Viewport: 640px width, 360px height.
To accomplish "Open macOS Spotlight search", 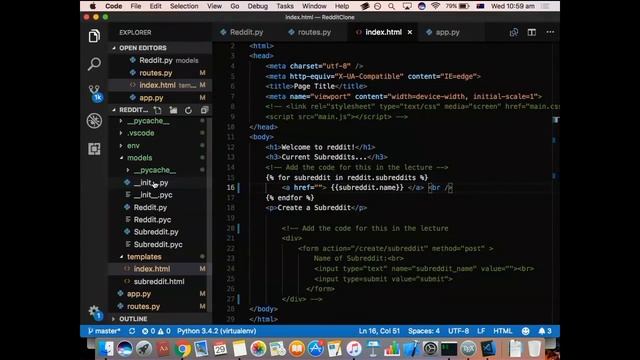I will [391, 6].
